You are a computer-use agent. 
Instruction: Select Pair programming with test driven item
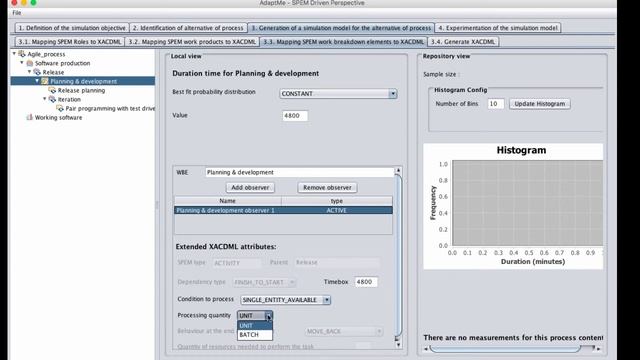(110, 108)
